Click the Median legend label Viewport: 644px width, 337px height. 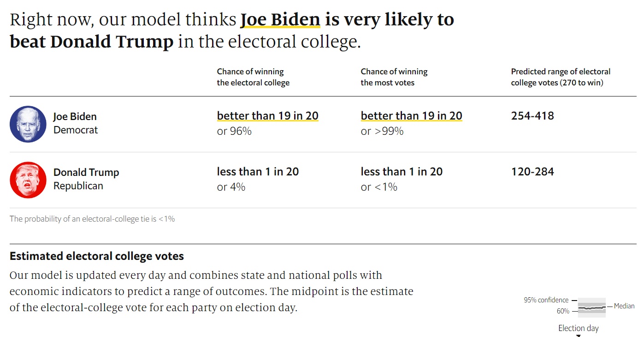(624, 306)
